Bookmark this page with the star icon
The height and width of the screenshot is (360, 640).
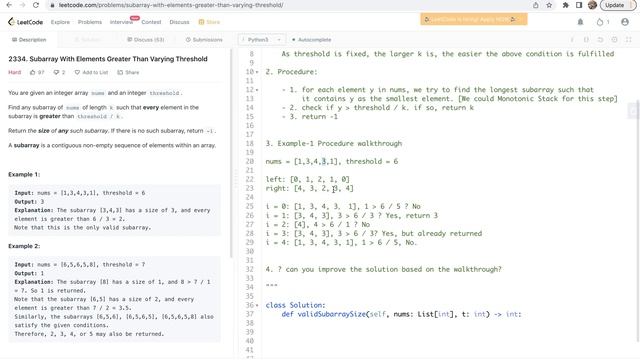point(549,5)
